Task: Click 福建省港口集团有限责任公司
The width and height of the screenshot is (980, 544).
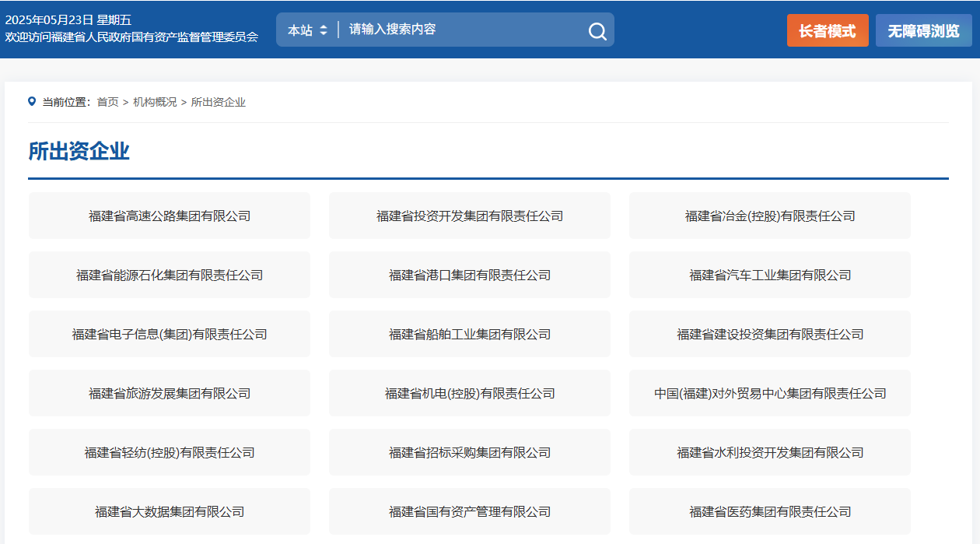Action: click(x=470, y=275)
